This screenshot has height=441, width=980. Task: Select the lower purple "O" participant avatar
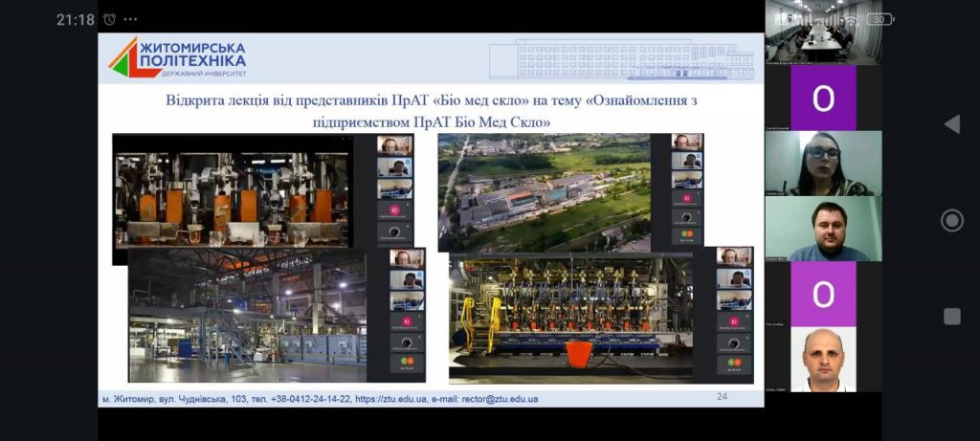pyautogui.click(x=823, y=295)
